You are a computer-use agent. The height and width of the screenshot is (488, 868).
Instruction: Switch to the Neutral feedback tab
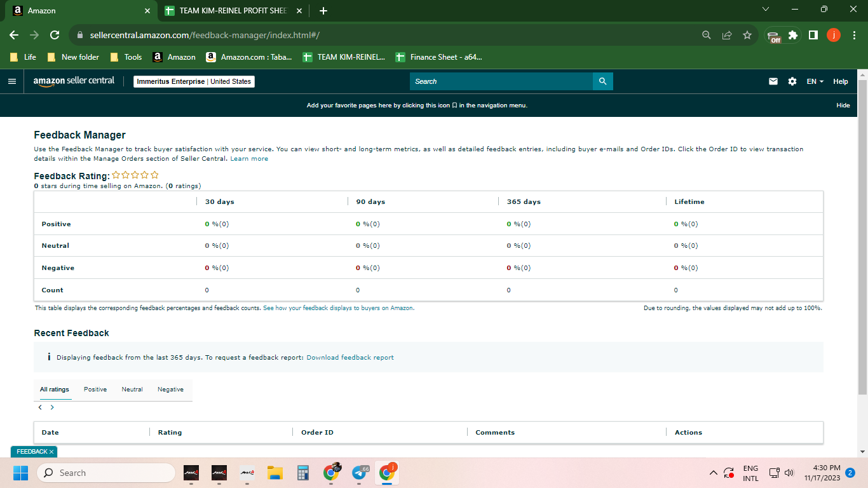[132, 390]
